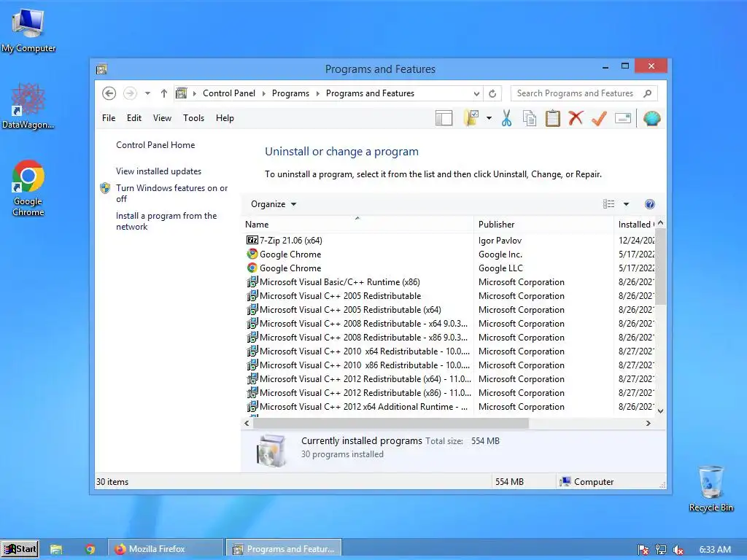
Task: Open the recent locations dropdown arrow
Action: 147,93
